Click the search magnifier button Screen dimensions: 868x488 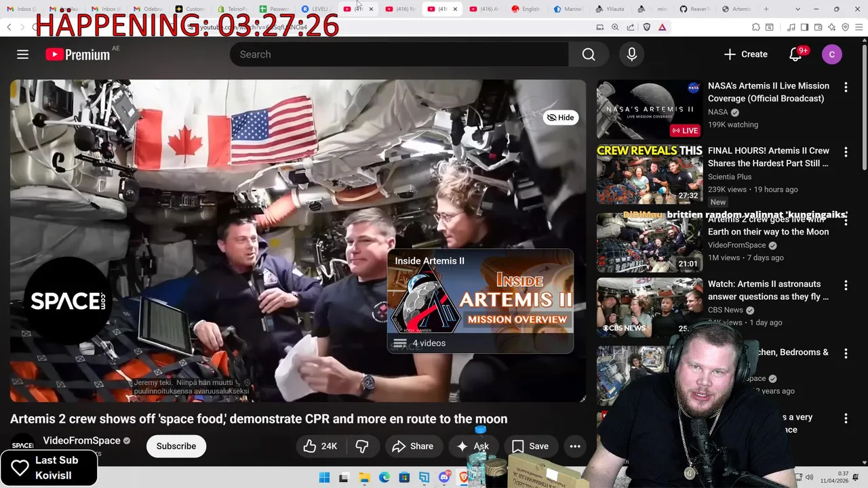(589, 54)
